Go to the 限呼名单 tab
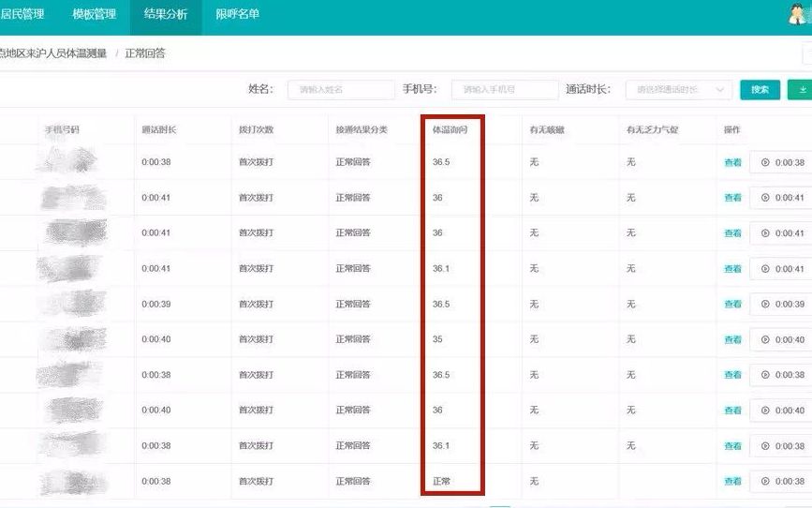This screenshot has width=812, height=508. click(238, 14)
